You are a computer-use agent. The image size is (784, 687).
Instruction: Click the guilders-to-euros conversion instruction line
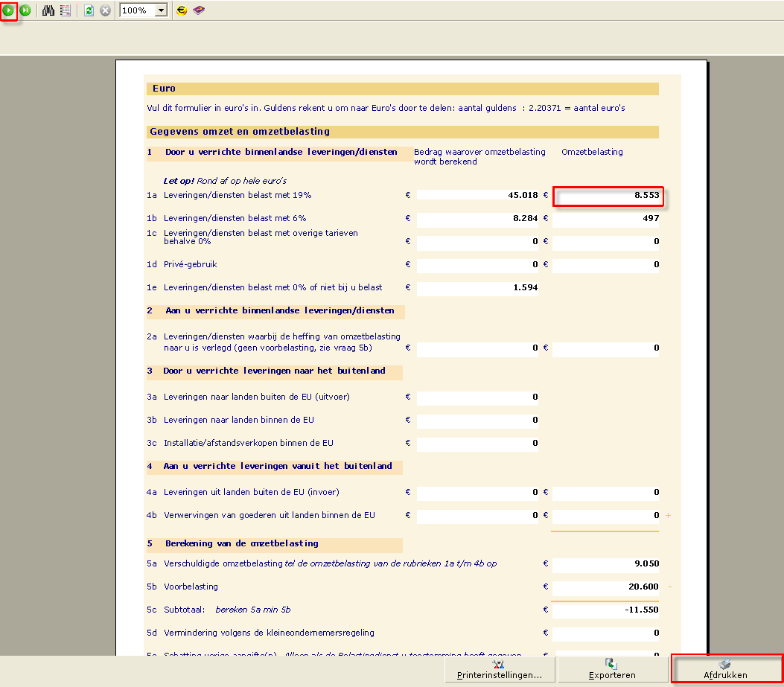pos(386,108)
